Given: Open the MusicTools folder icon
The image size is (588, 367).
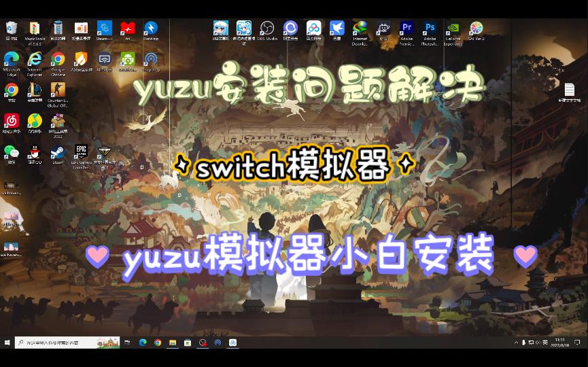Looking at the screenshot, I should pyautogui.click(x=35, y=28).
